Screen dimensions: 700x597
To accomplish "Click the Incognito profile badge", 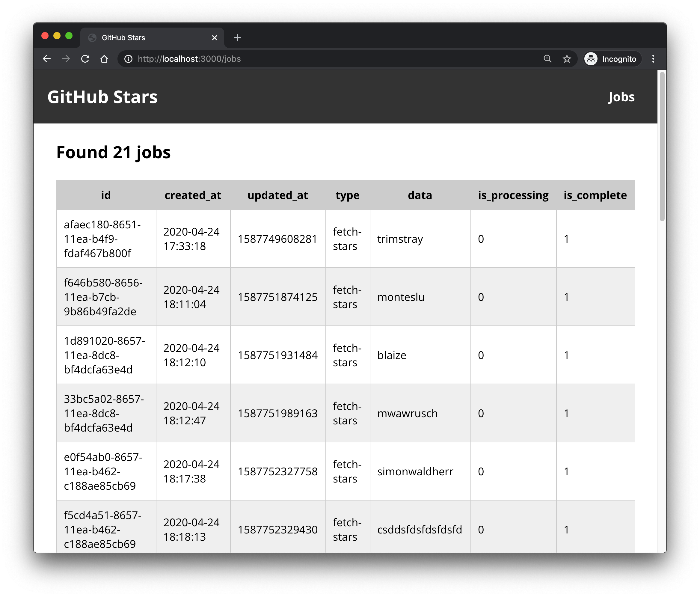I will [x=612, y=59].
